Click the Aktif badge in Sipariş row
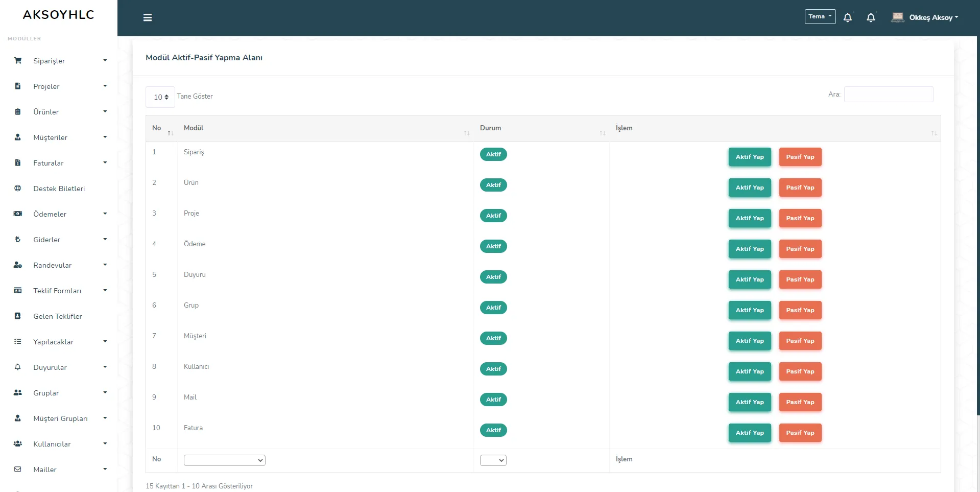This screenshot has height=492, width=980. point(493,154)
